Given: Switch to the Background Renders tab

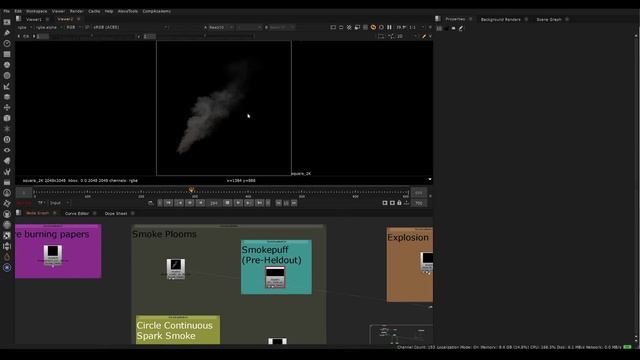Looking at the screenshot, I should pyautogui.click(x=500, y=19).
